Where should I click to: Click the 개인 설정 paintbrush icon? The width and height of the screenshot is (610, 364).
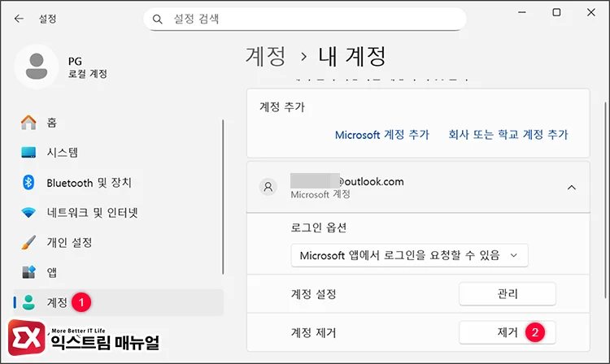click(x=28, y=242)
